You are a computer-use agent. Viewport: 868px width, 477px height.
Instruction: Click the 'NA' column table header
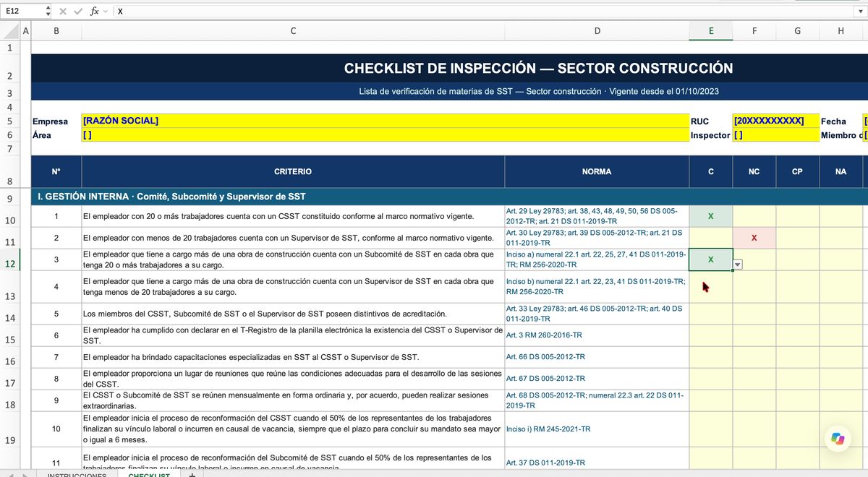tap(841, 171)
